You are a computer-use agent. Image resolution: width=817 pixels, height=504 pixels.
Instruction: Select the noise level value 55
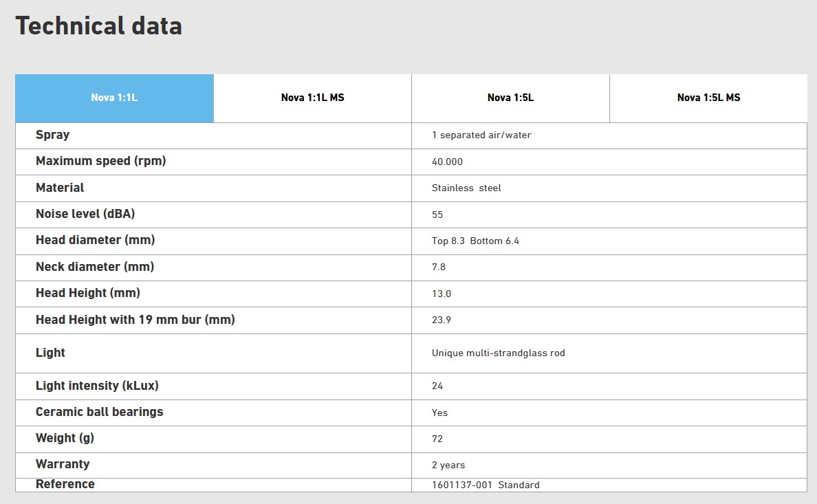point(437,215)
